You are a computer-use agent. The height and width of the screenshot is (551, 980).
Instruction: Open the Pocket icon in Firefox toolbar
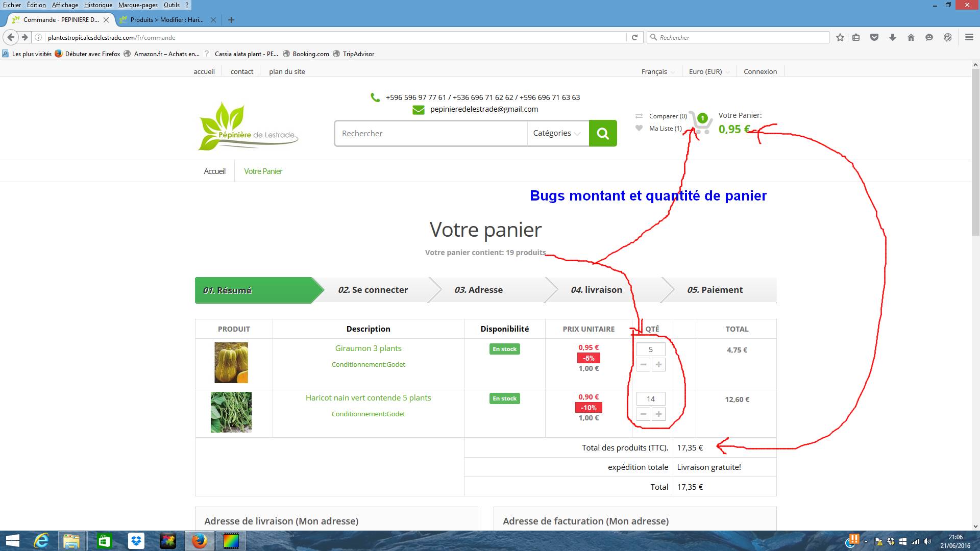pos(874,37)
